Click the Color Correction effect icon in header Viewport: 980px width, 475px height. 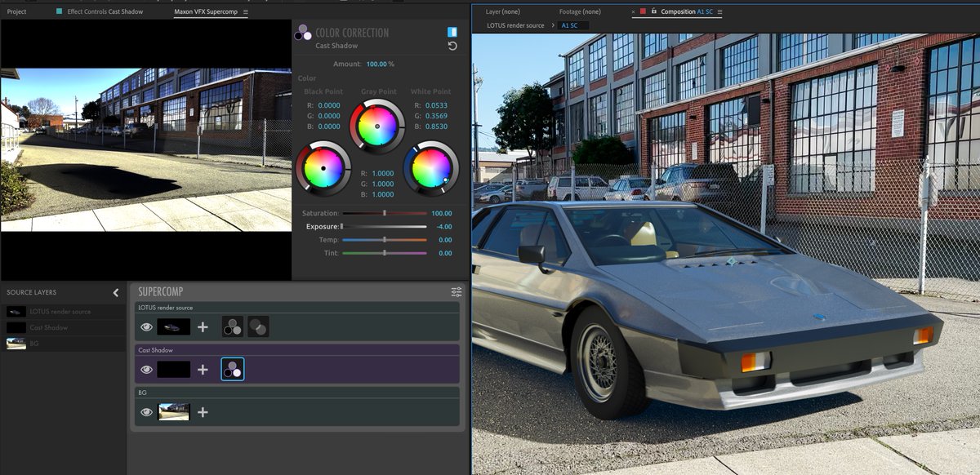[x=303, y=32]
